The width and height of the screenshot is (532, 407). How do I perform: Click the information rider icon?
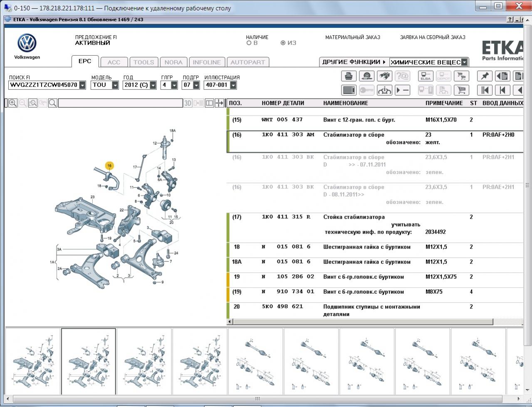(x=385, y=90)
